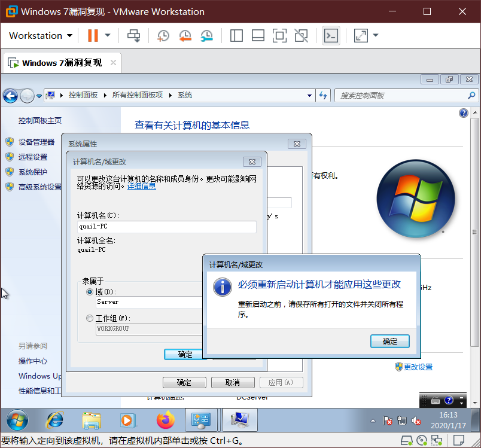Open 操作中心 link
This screenshot has height=448, width=481.
tap(33, 361)
